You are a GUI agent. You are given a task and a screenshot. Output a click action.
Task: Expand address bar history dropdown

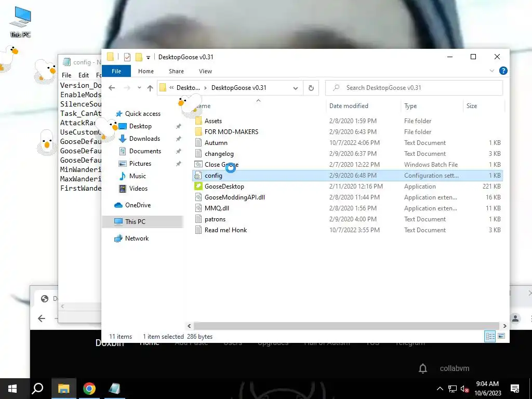(x=296, y=88)
